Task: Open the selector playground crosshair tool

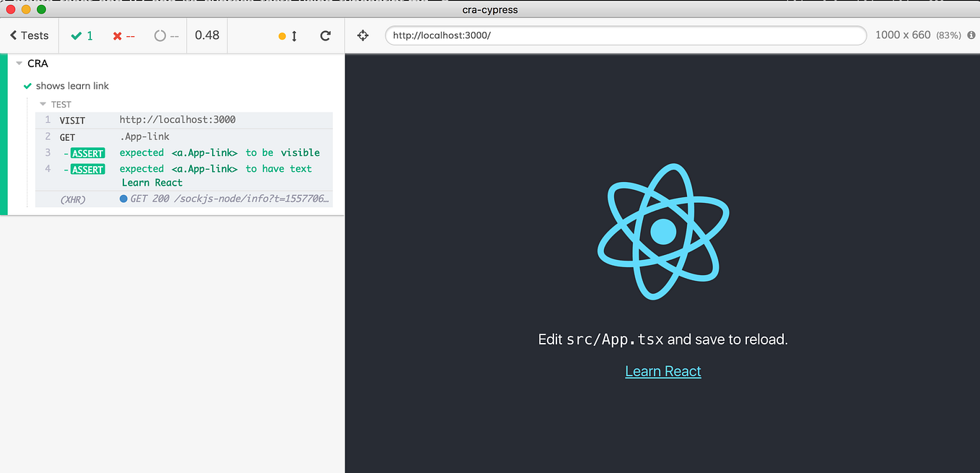Action: 363,35
